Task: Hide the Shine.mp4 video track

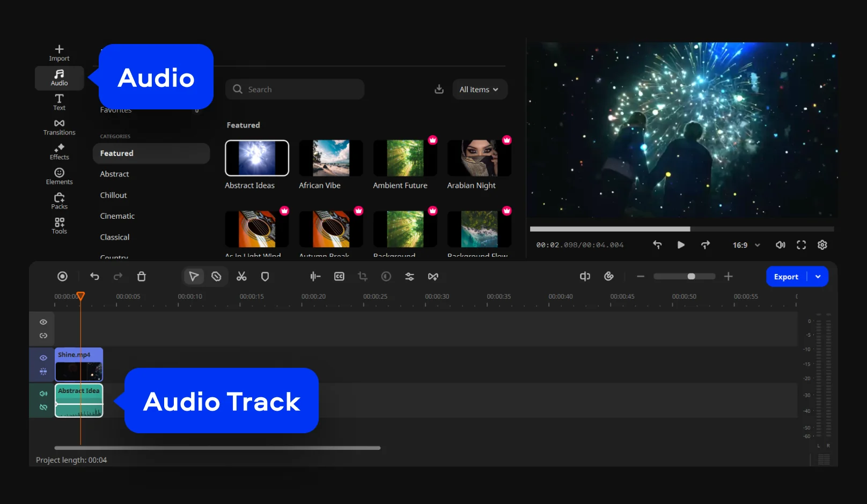Action: coord(43,358)
